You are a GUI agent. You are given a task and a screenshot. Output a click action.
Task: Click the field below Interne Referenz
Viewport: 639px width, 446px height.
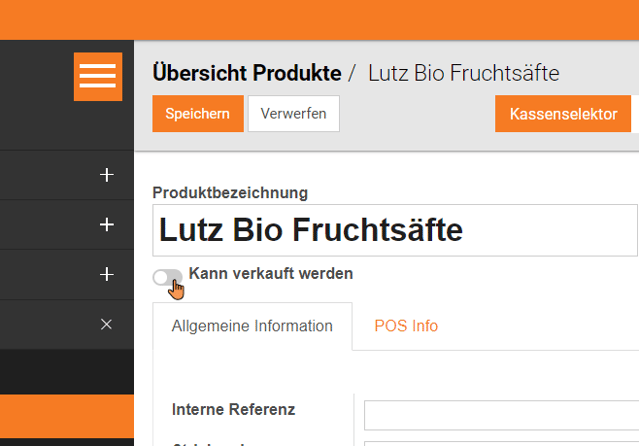click(500, 442)
